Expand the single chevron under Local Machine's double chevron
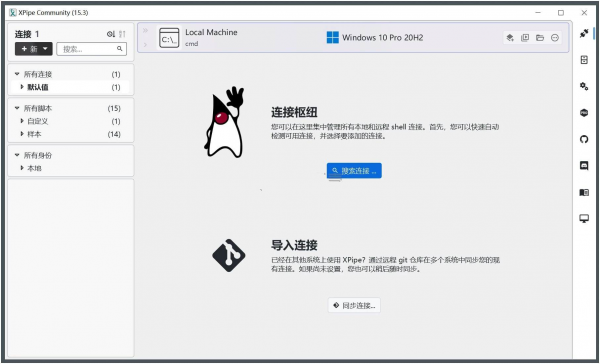This screenshot has height=364, width=600. coord(145,45)
